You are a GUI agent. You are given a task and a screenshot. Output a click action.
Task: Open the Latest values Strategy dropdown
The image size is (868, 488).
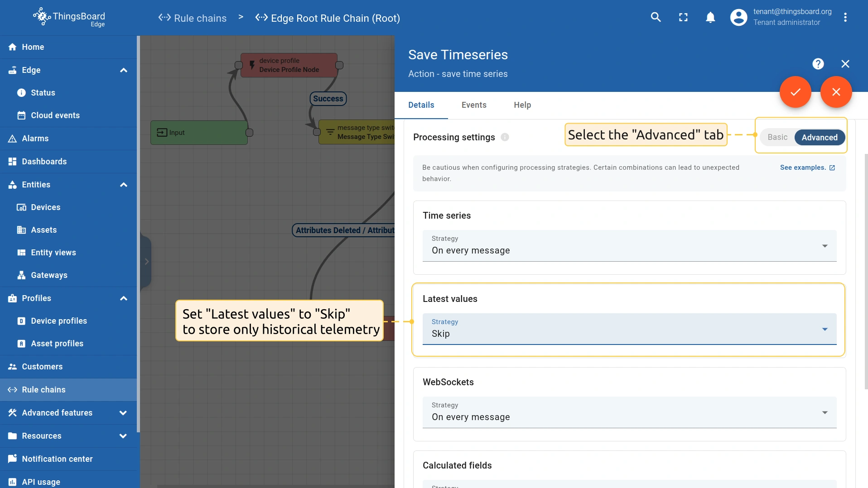pyautogui.click(x=629, y=329)
